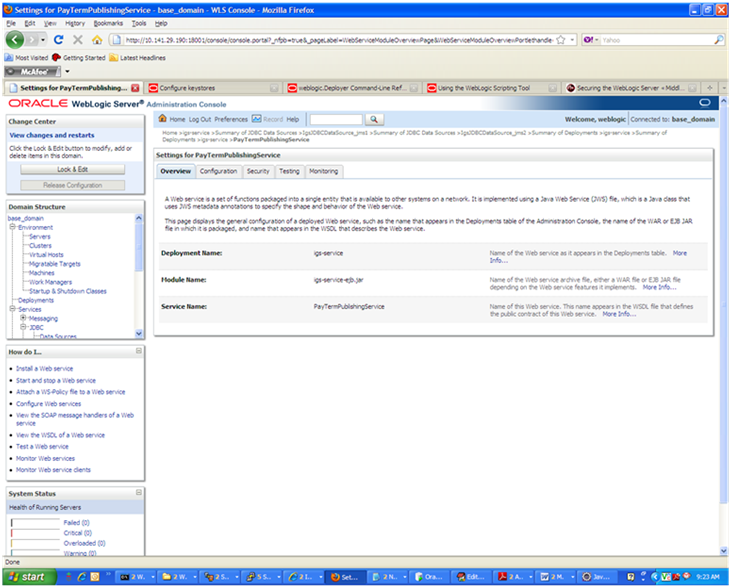Close the Settings for PayTermPublishing tab
Screen dimensions: 730x587
135,88
